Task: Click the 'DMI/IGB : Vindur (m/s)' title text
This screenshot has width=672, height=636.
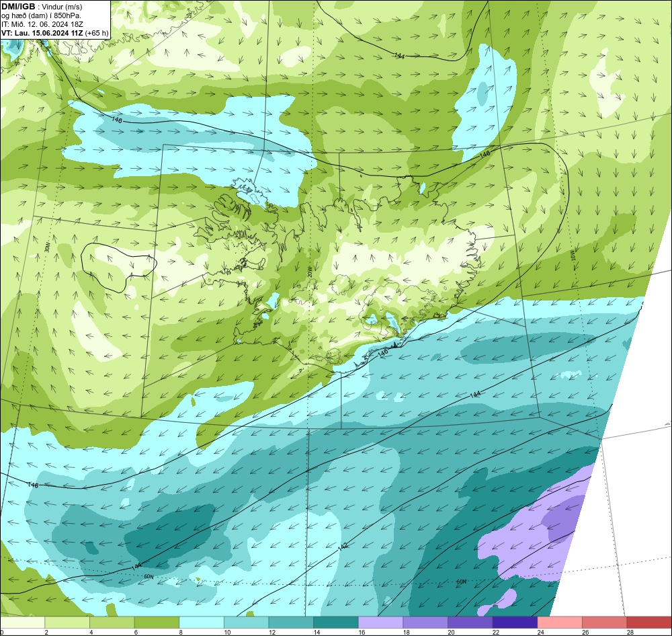Action: (x=42, y=7)
